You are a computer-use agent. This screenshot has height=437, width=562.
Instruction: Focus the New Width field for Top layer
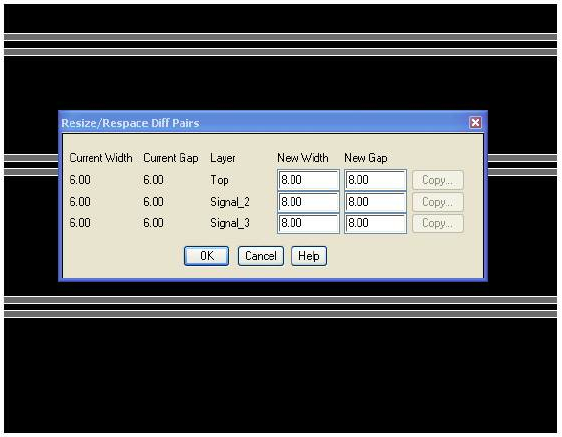[x=308, y=180]
